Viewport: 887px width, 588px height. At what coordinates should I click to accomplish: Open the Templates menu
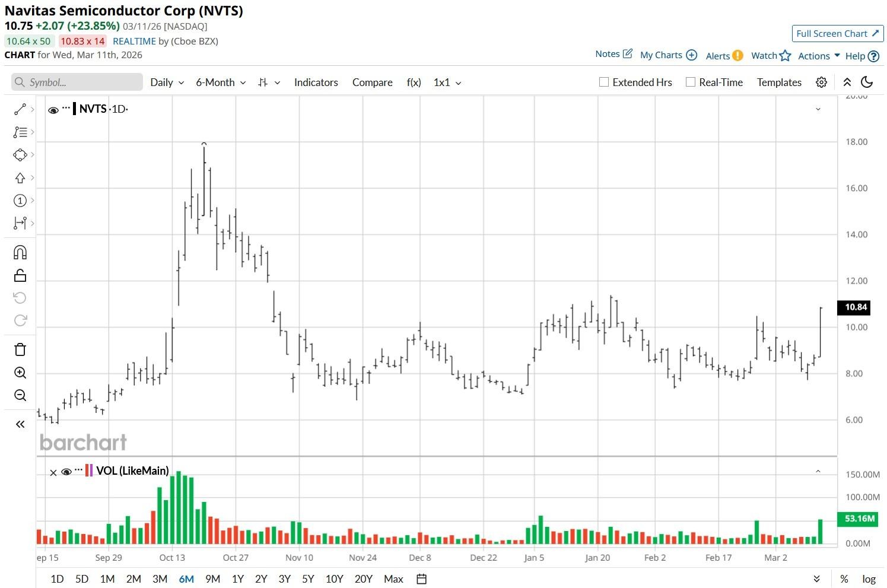pyautogui.click(x=779, y=82)
